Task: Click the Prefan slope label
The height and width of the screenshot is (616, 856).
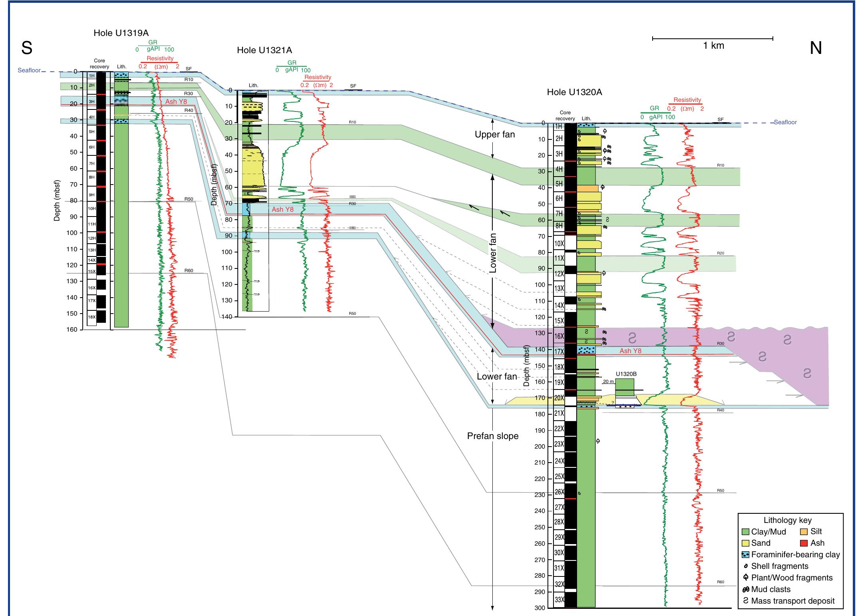Action: point(493,436)
